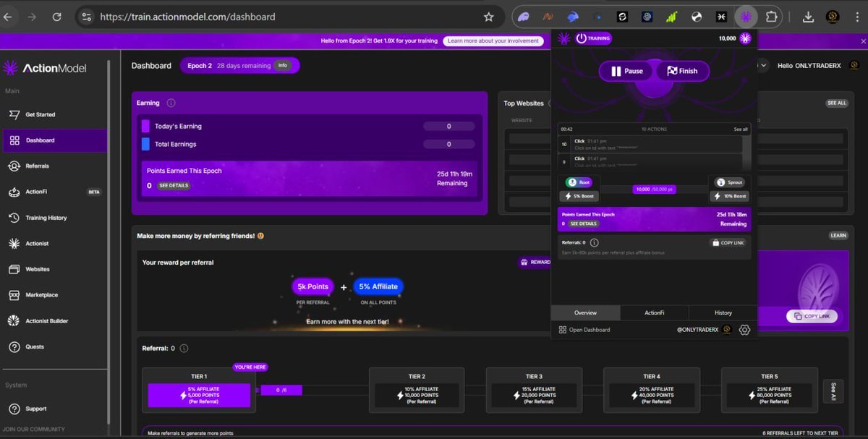Click the Chrome downloads icon
The image size is (868, 439).
click(x=809, y=17)
